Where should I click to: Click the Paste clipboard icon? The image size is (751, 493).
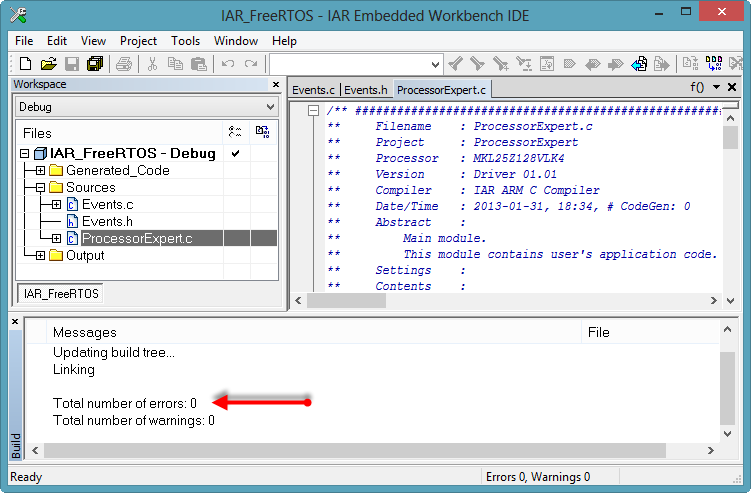[199, 64]
